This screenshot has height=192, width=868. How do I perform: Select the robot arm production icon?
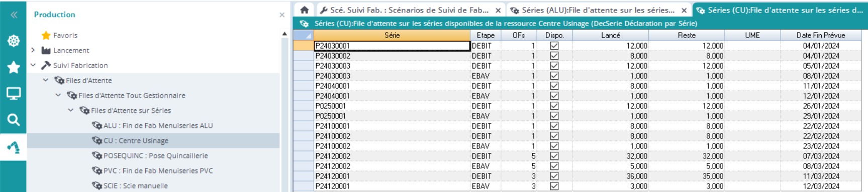click(x=14, y=147)
